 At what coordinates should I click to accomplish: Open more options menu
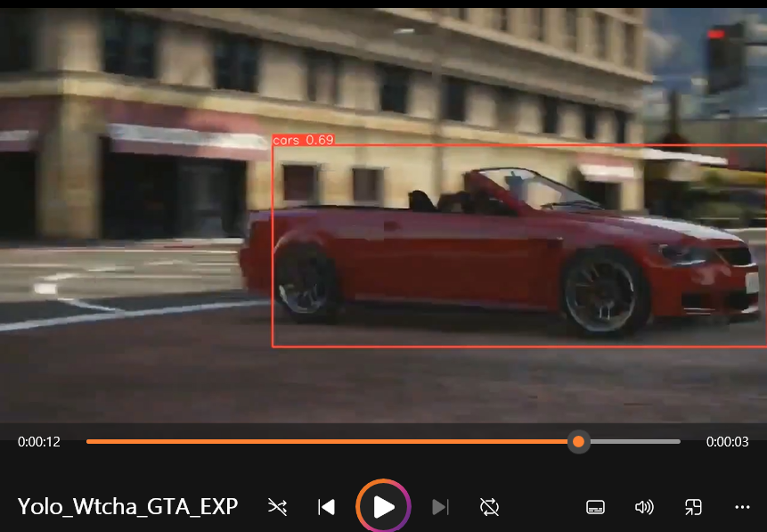coord(742,507)
